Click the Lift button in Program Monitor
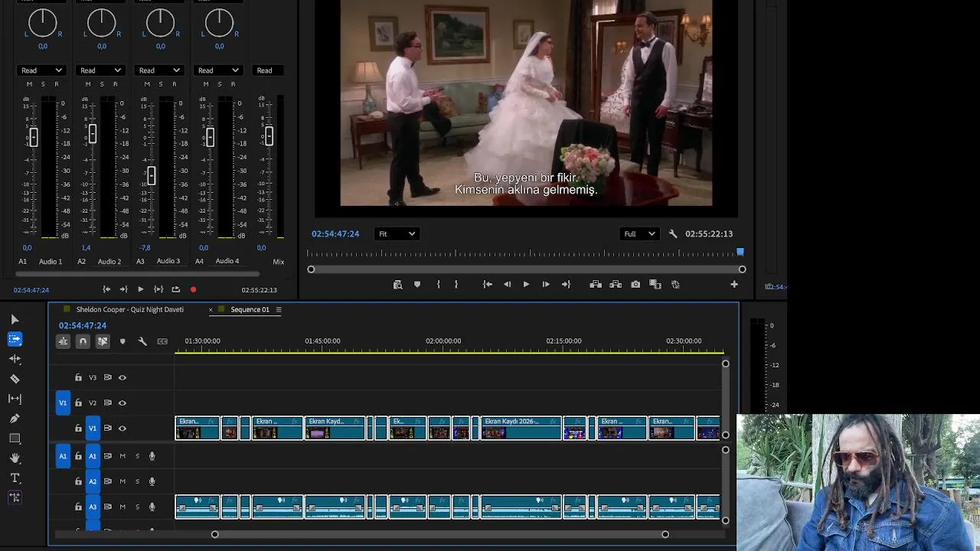This screenshot has width=980, height=551. 596,285
